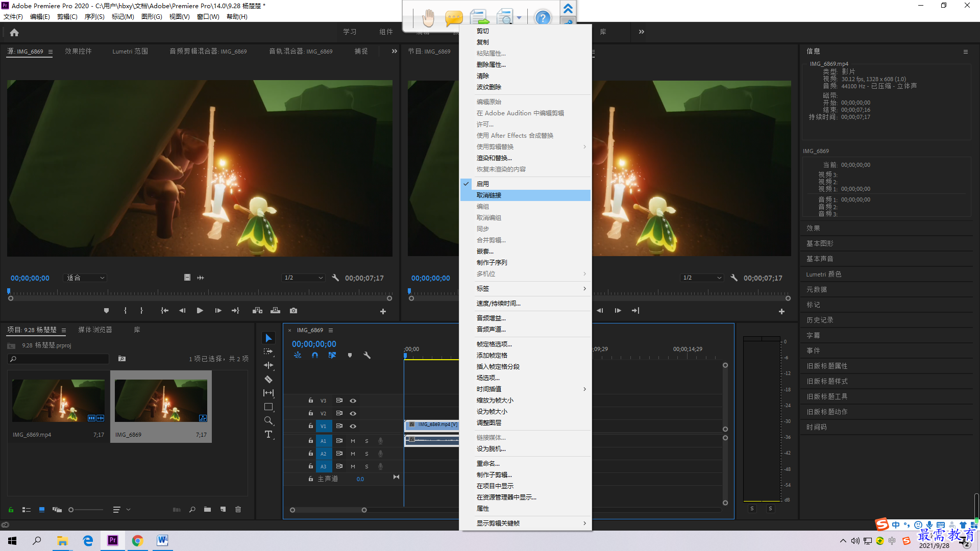Open Program monitor settings wrench
980x551 pixels.
click(x=734, y=278)
